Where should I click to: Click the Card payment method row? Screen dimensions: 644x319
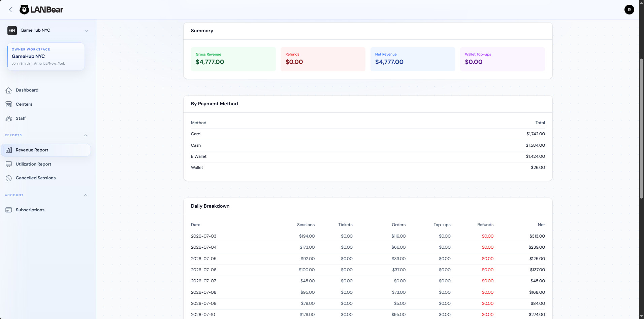tap(368, 134)
